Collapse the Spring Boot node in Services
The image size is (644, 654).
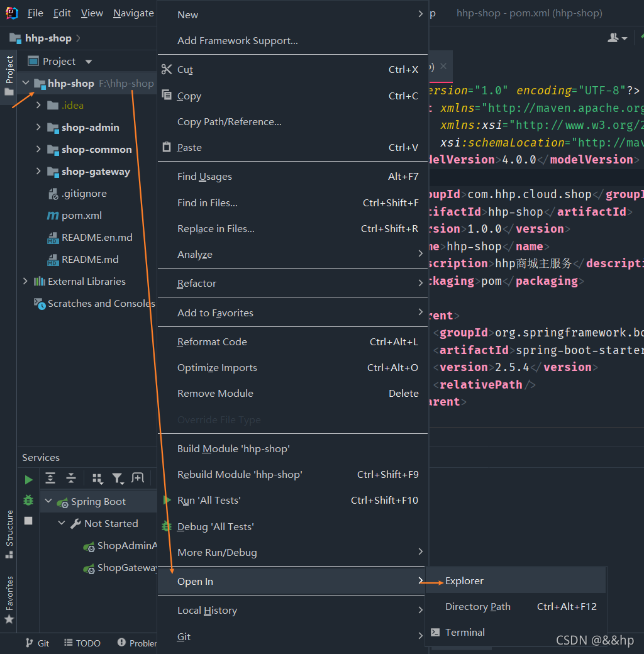[48, 501]
